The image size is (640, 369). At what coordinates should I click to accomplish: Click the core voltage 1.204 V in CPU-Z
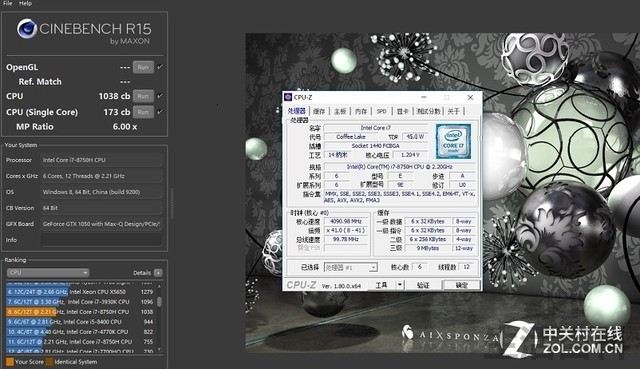click(410, 155)
